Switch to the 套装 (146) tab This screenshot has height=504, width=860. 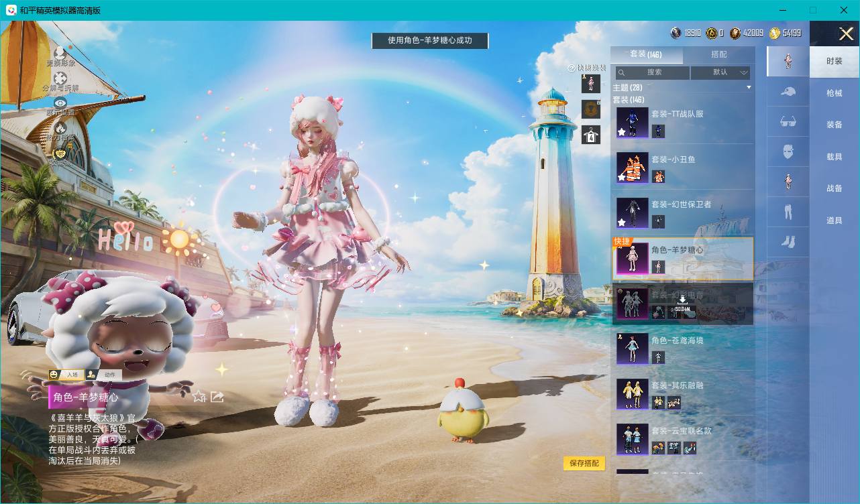click(646, 54)
